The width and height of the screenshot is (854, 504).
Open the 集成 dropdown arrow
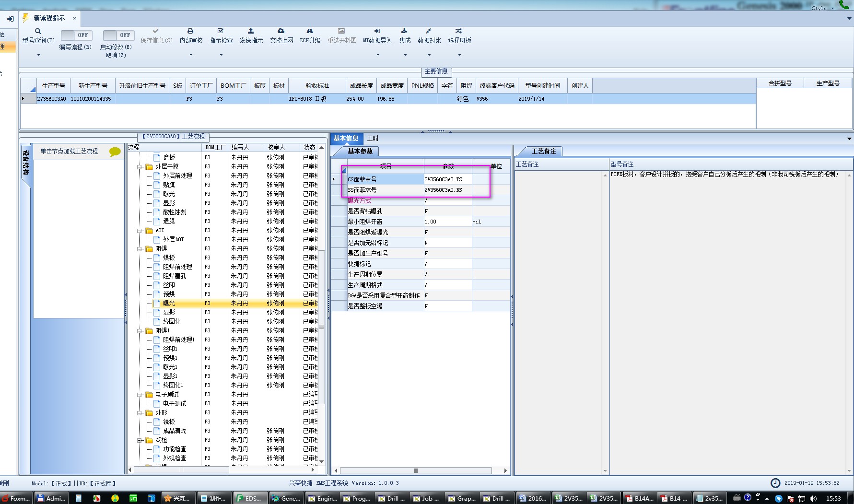pyautogui.click(x=405, y=55)
